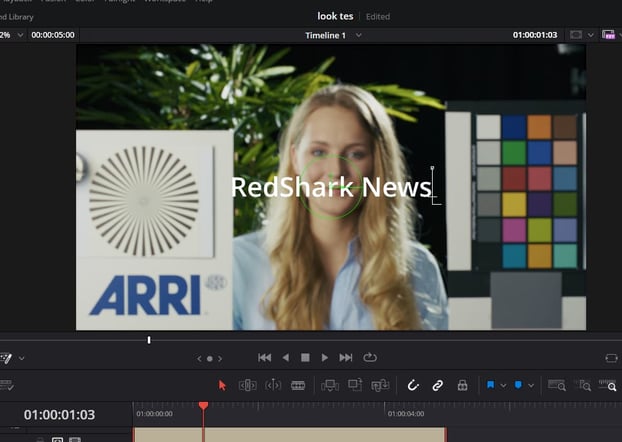Screen dimensions: 622x442
Task: Click the Edited status label
Action: point(378,17)
